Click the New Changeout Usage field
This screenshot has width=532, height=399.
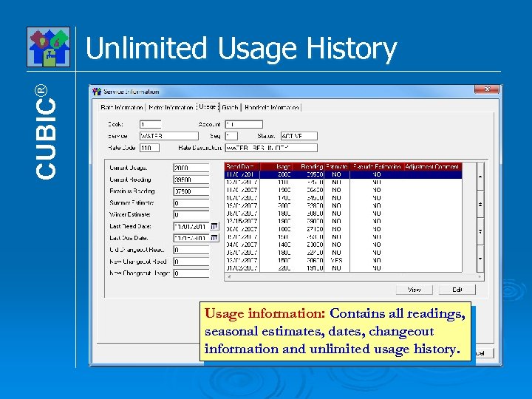[x=191, y=273]
